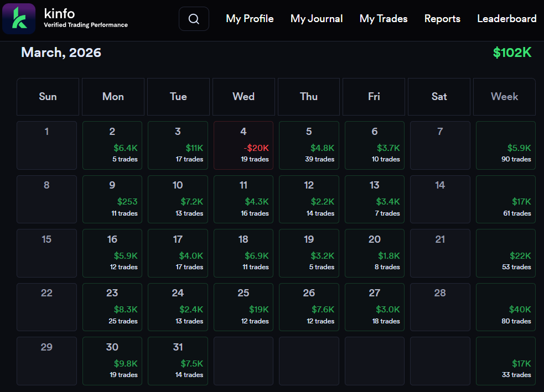Open March 23 with 25 trades
Screen dimensions: 544x392
[x=112, y=307]
